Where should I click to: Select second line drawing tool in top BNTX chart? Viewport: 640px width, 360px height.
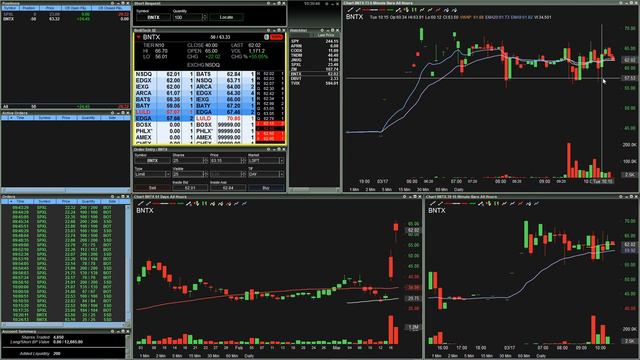(358, 10)
